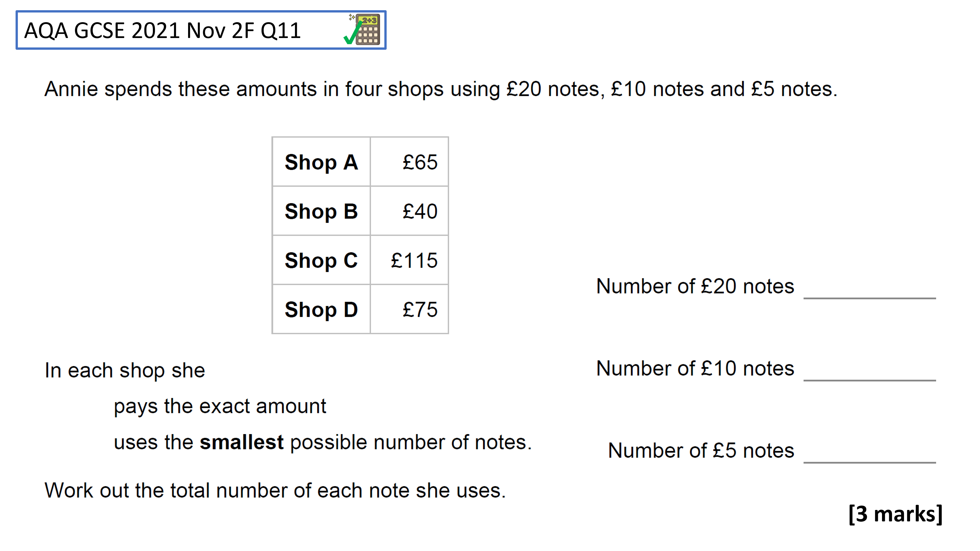Viewport: 980px width, 551px height.
Task: Select the Shop D table cell
Action: [322, 309]
